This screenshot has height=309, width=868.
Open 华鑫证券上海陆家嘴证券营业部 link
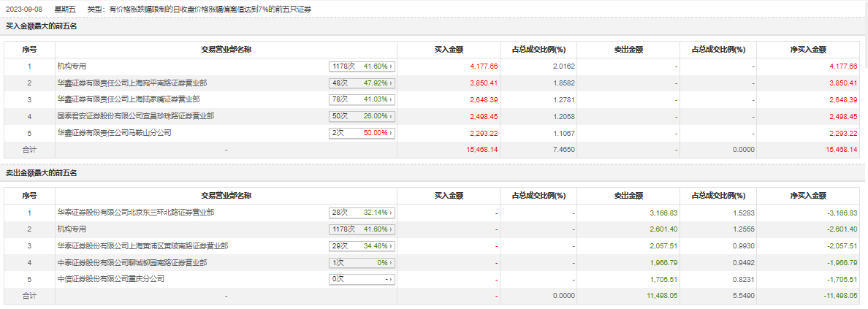click(x=129, y=99)
